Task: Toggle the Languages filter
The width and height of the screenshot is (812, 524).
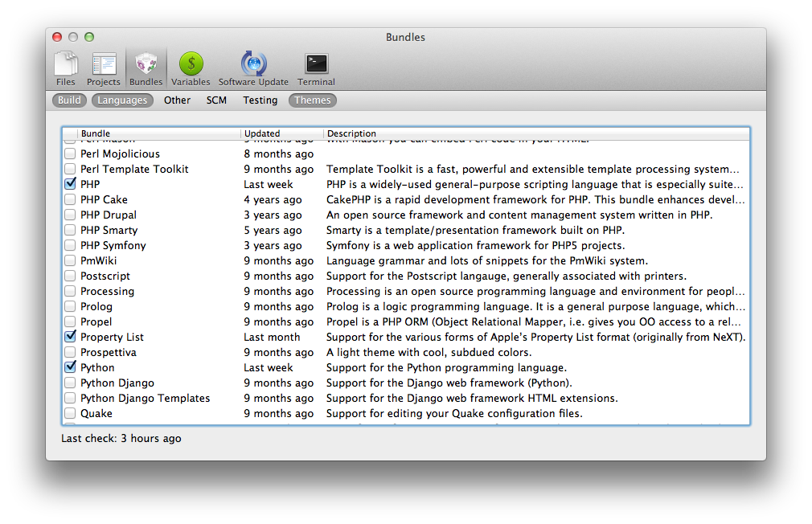Action: tap(122, 100)
